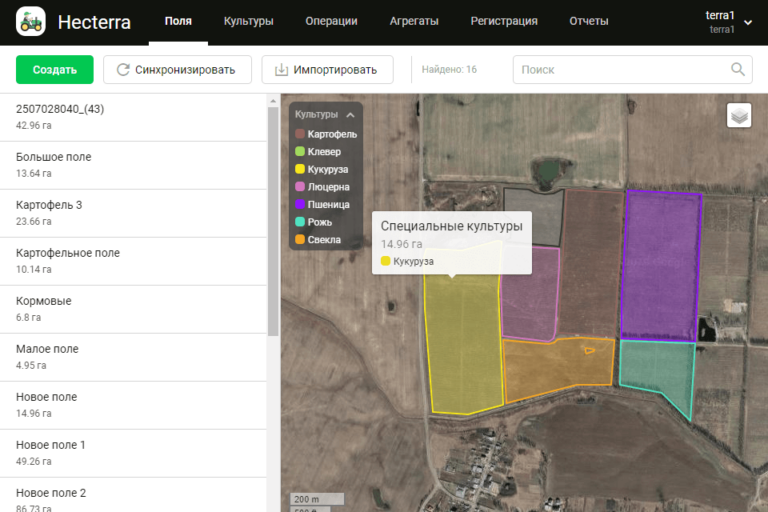The width and height of the screenshot is (768, 512).
Task: Collapse the Культуры legend panel
Action: [x=350, y=115]
